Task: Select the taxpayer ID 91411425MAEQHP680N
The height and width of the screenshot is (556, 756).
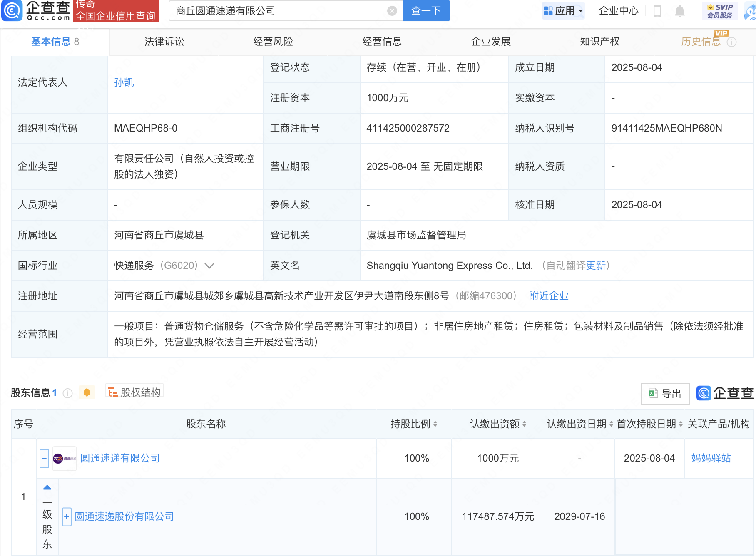Action: click(x=666, y=128)
